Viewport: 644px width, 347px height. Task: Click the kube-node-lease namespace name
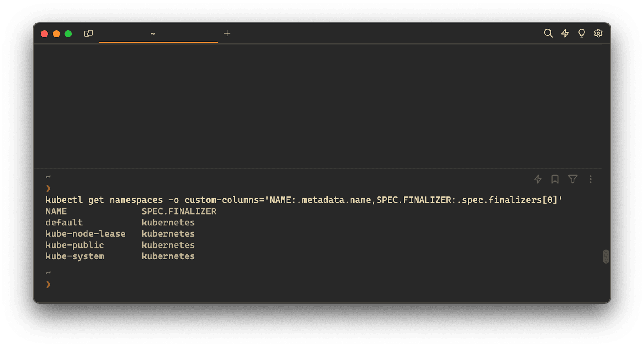tap(85, 234)
